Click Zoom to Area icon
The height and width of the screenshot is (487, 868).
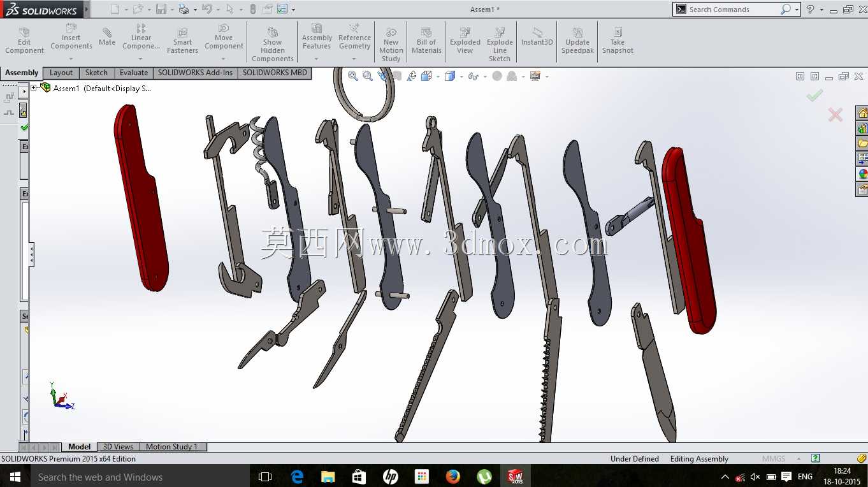point(368,76)
